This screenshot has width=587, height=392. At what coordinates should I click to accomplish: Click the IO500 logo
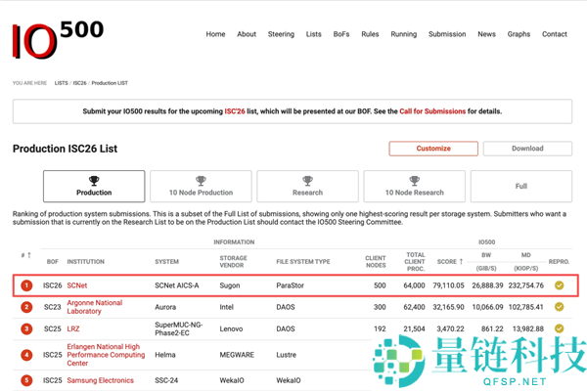[58, 39]
